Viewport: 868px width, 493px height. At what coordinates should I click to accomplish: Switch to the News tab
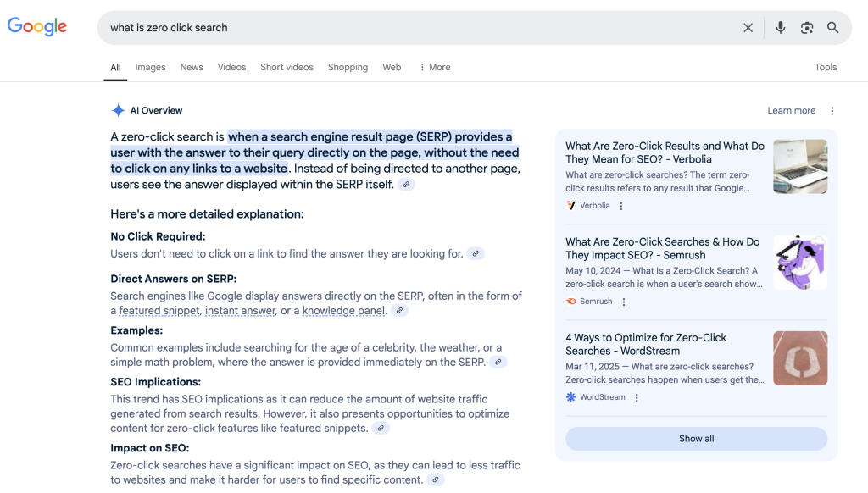(x=192, y=67)
